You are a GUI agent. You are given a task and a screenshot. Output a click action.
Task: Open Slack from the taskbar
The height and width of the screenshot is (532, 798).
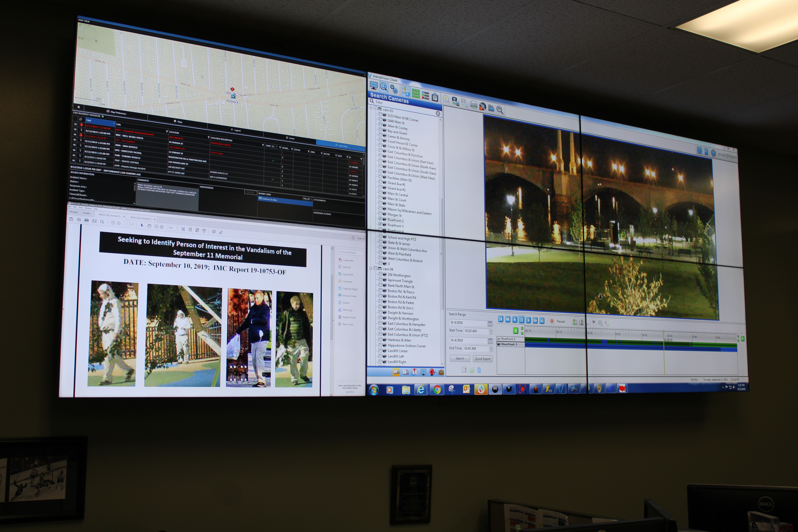(x=481, y=389)
